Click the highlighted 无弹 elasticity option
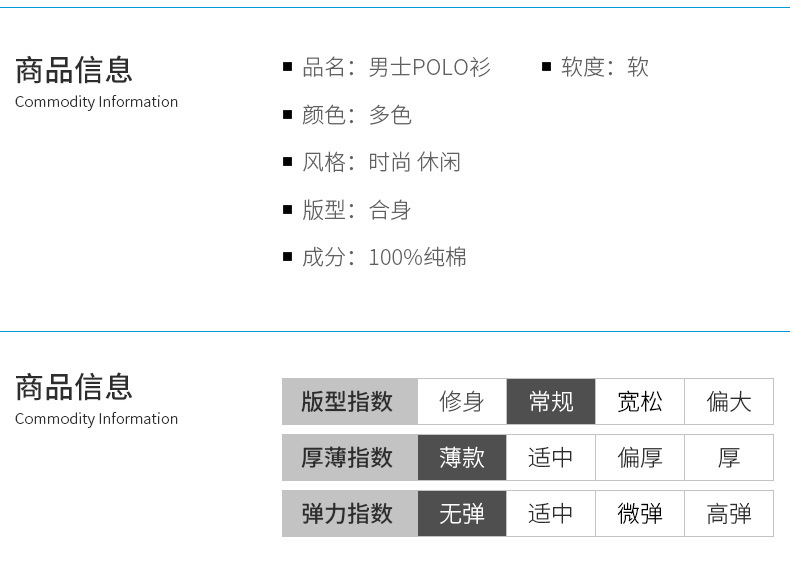790x568 pixels. tap(462, 514)
